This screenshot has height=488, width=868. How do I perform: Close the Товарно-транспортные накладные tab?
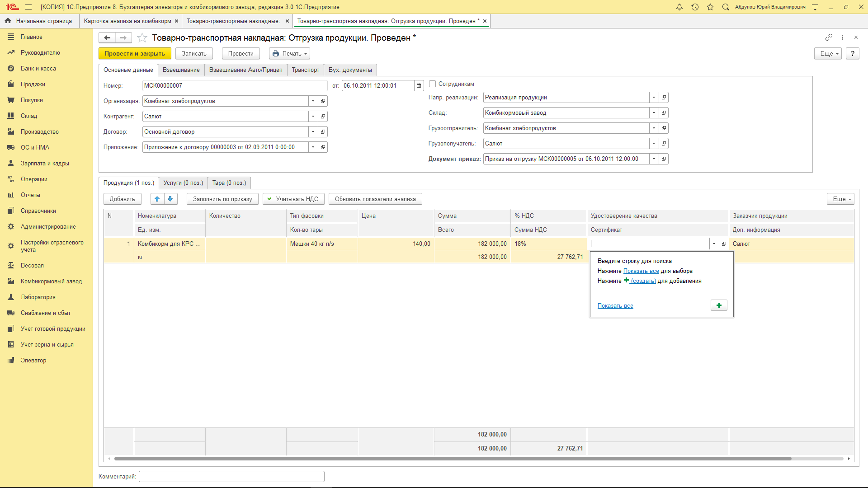coord(287,21)
